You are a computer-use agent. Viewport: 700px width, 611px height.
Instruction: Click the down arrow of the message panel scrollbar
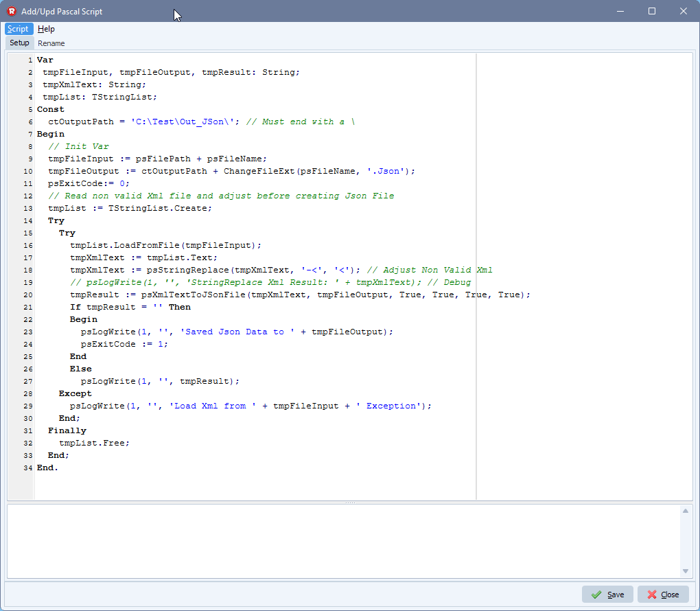685,570
